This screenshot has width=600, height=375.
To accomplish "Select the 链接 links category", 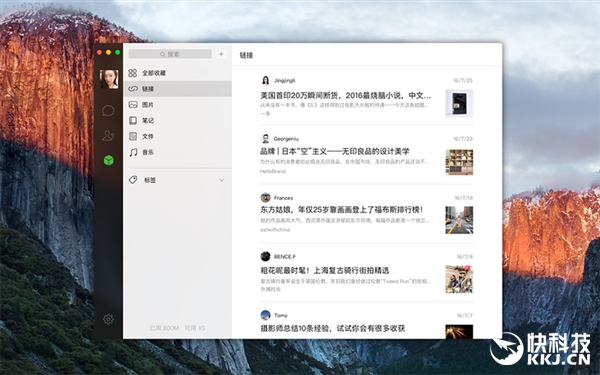I will 178,89.
